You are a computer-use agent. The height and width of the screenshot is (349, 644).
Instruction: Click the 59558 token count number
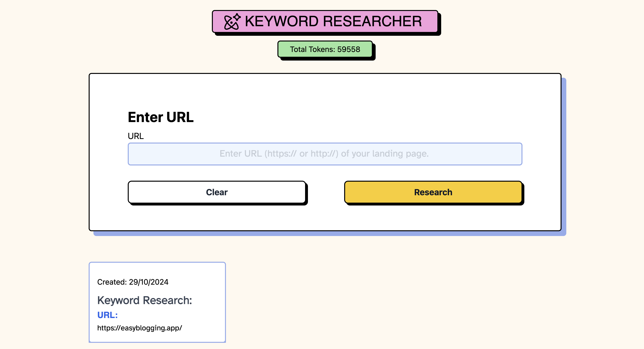pyautogui.click(x=348, y=49)
